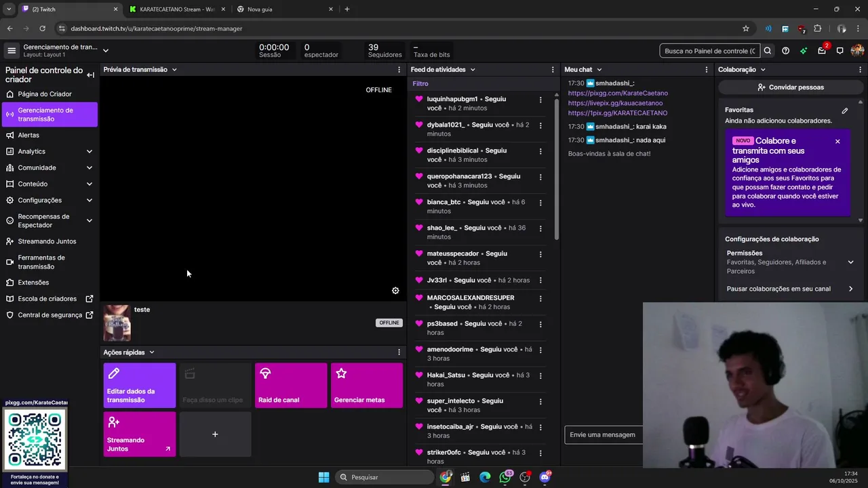Expand the Permissões collaboration setting
The height and width of the screenshot is (488, 868).
click(x=850, y=262)
